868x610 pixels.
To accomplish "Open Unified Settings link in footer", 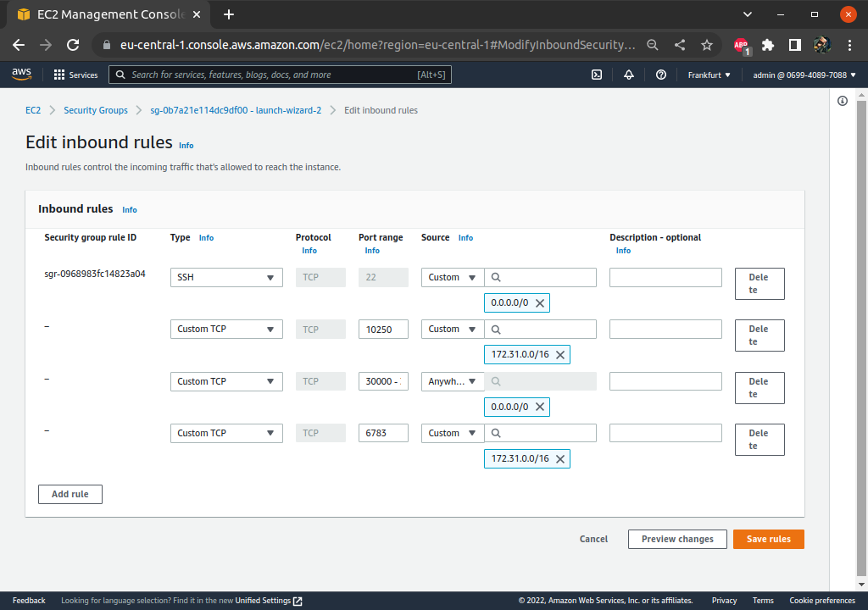I will click(269, 601).
